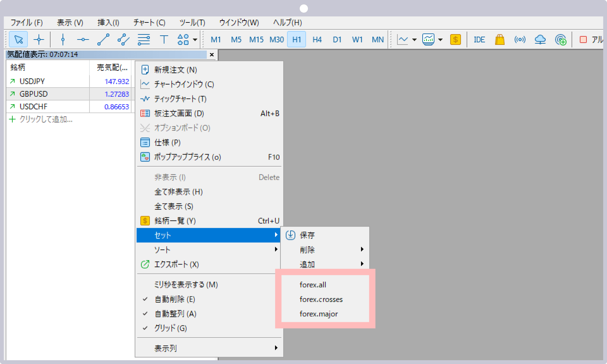
Task: Click 保存 in the set submenu
Action: (x=325, y=235)
